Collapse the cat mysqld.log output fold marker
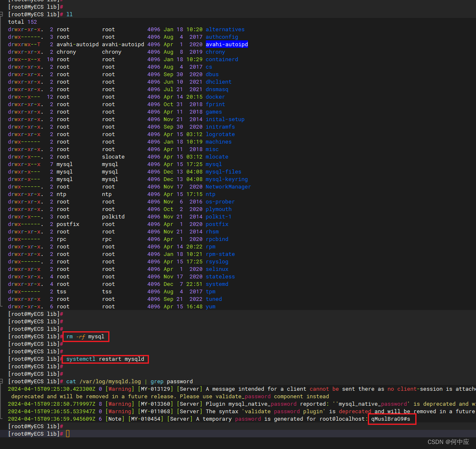476x449 pixels. [2, 381]
